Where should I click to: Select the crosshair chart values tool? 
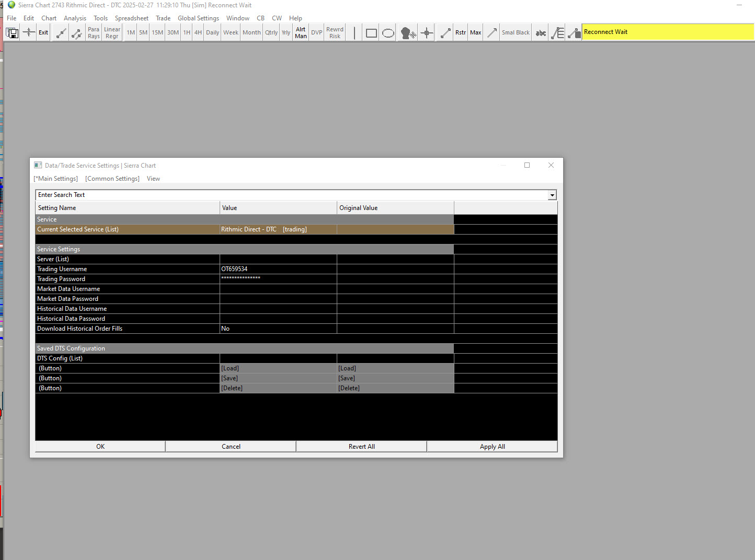click(29, 32)
